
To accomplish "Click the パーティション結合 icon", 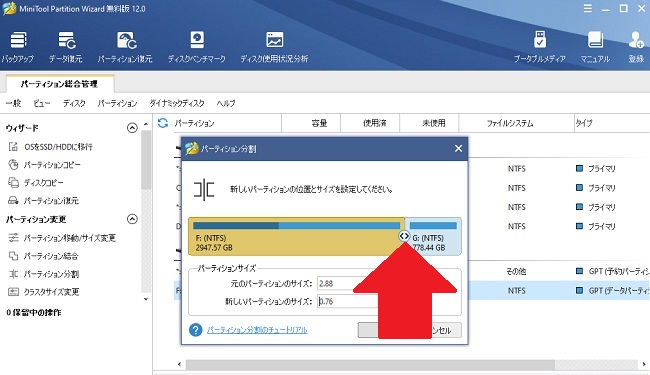I will pos(13,256).
